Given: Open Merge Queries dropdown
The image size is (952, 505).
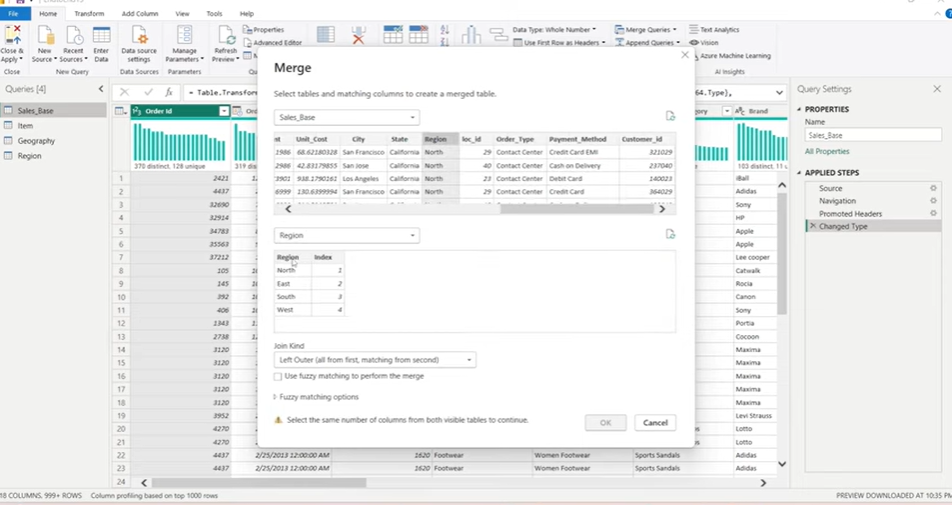Looking at the screenshot, I should click(645, 29).
